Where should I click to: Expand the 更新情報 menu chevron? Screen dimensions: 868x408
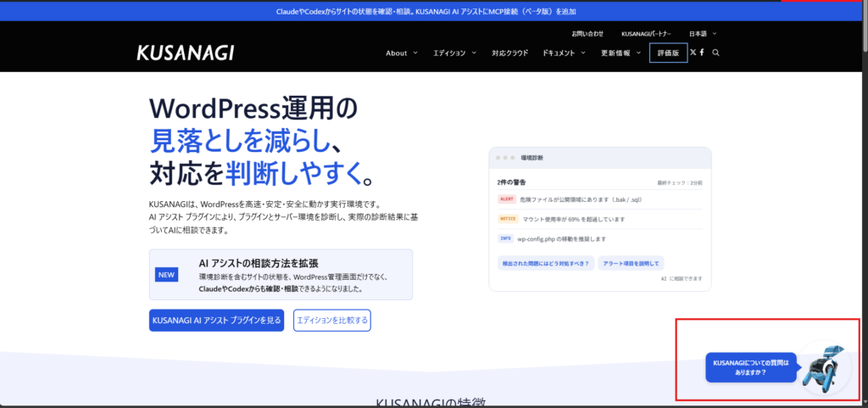(x=638, y=53)
